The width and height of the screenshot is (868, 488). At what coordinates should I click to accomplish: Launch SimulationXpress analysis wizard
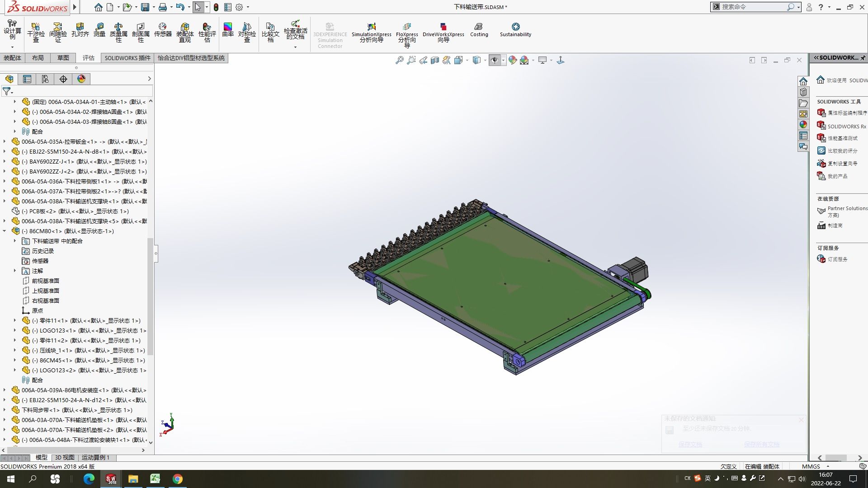(372, 33)
